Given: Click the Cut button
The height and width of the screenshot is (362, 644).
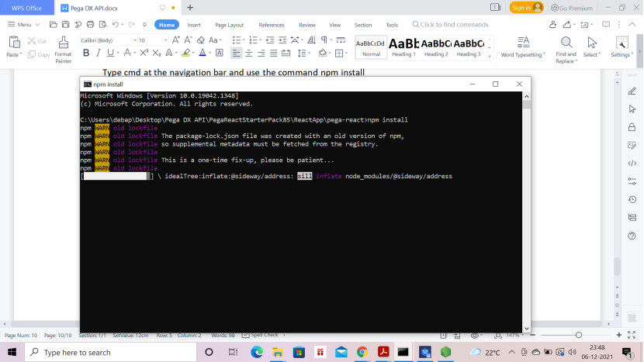Looking at the screenshot, I should (x=37, y=41).
